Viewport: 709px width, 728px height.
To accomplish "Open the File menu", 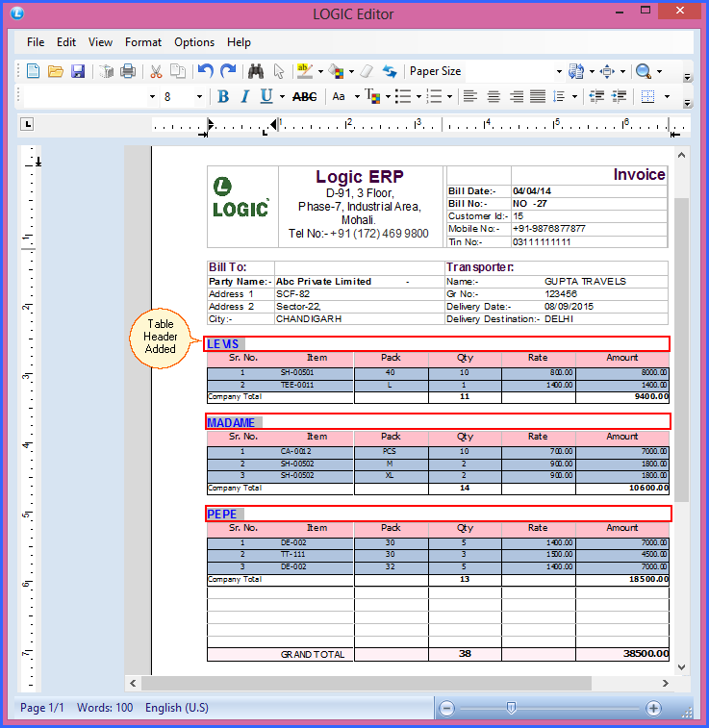I will tap(36, 42).
